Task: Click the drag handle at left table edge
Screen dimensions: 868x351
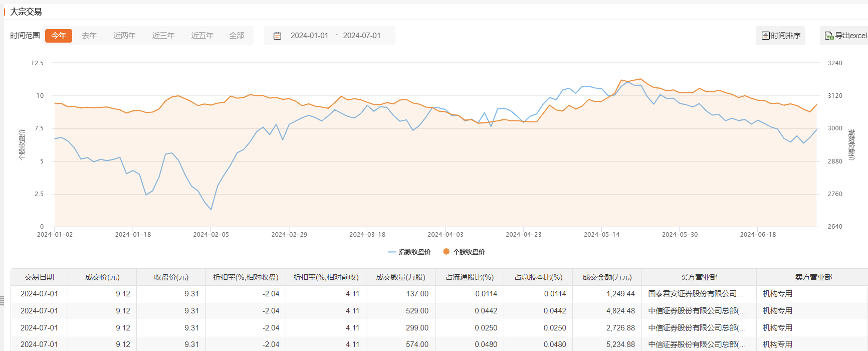Action: (x=2, y=301)
